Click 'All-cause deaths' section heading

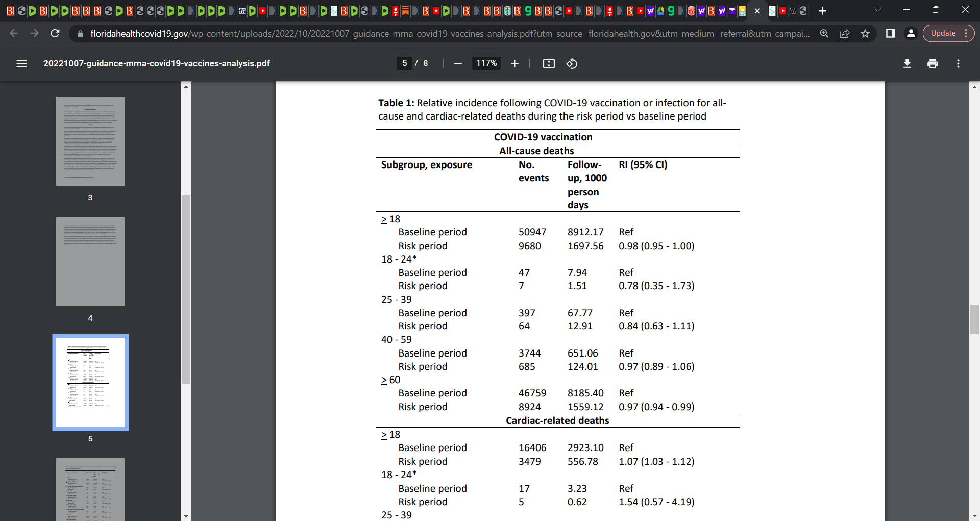[536, 151]
